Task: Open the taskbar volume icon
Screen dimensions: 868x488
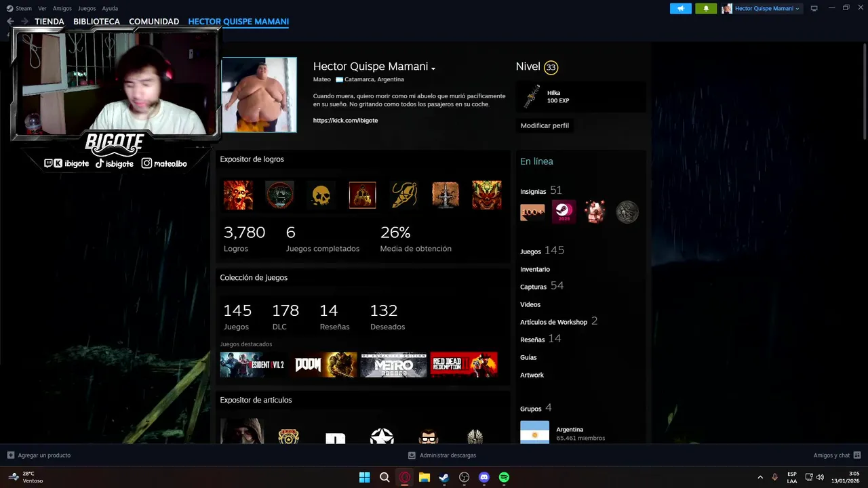Action: click(820, 477)
